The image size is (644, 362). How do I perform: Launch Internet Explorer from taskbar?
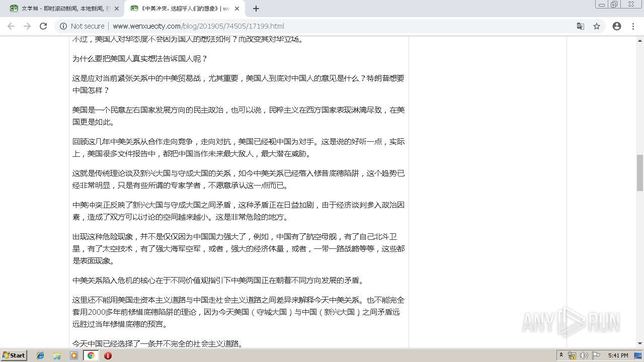point(40,355)
